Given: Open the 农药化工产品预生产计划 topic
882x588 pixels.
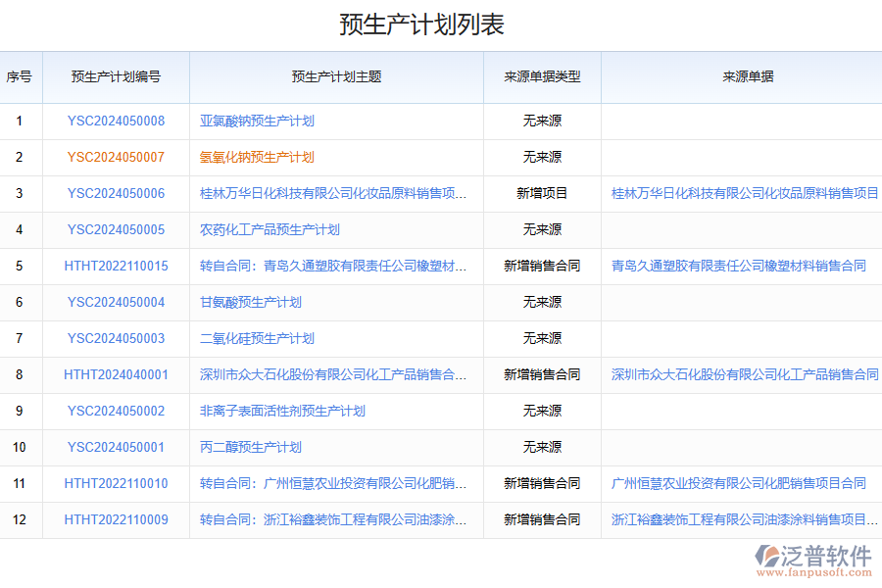Looking at the screenshot, I should tap(269, 229).
